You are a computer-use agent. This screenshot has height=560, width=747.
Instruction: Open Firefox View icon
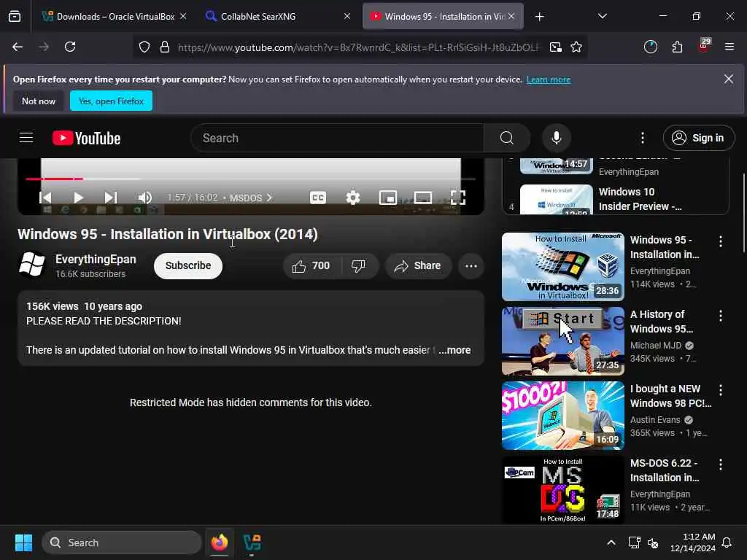(x=15, y=17)
